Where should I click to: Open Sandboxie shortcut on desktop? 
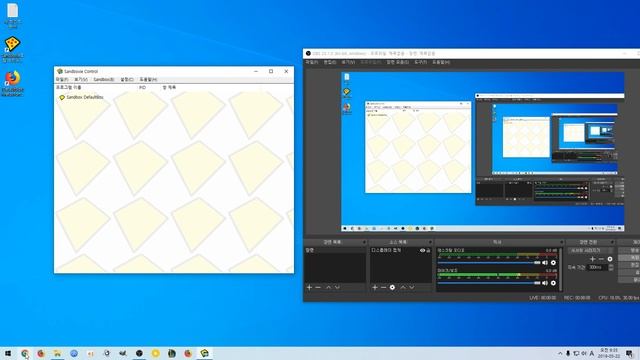click(12, 50)
